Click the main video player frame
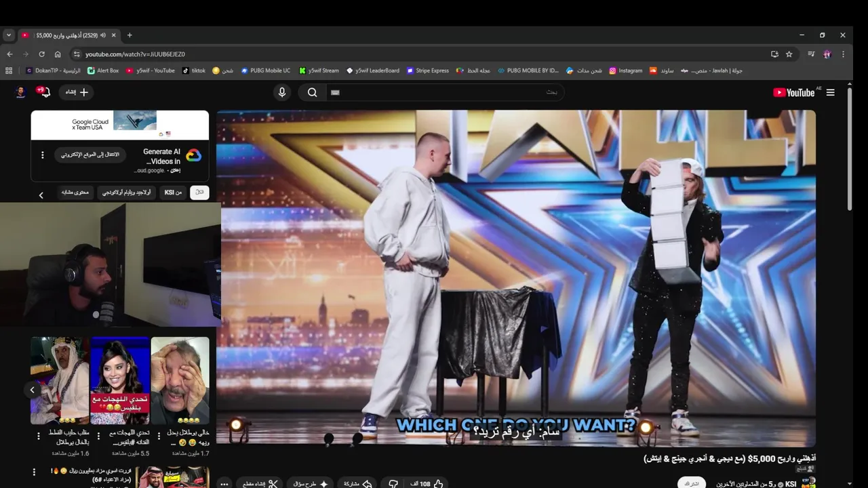Image resolution: width=868 pixels, height=488 pixels. [516, 279]
